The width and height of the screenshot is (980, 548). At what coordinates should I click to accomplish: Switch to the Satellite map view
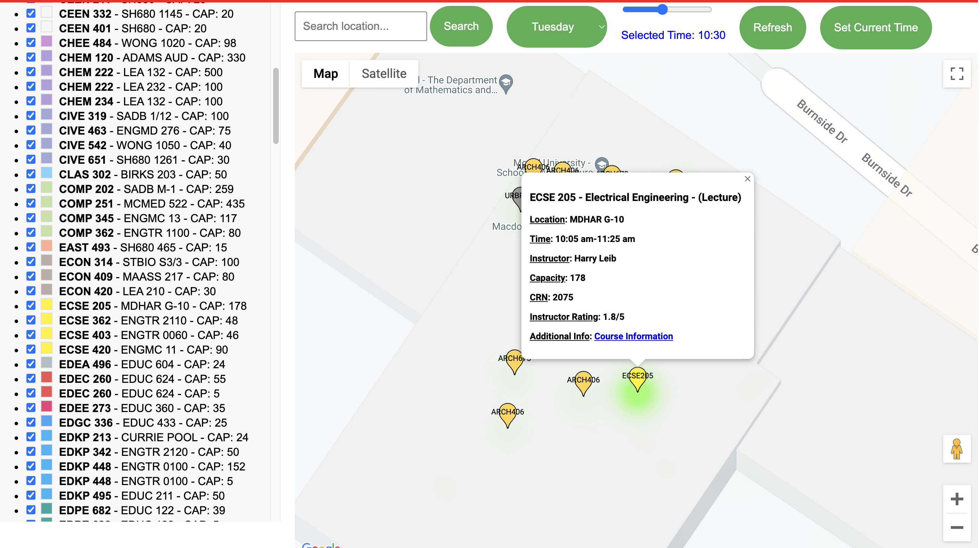point(383,74)
